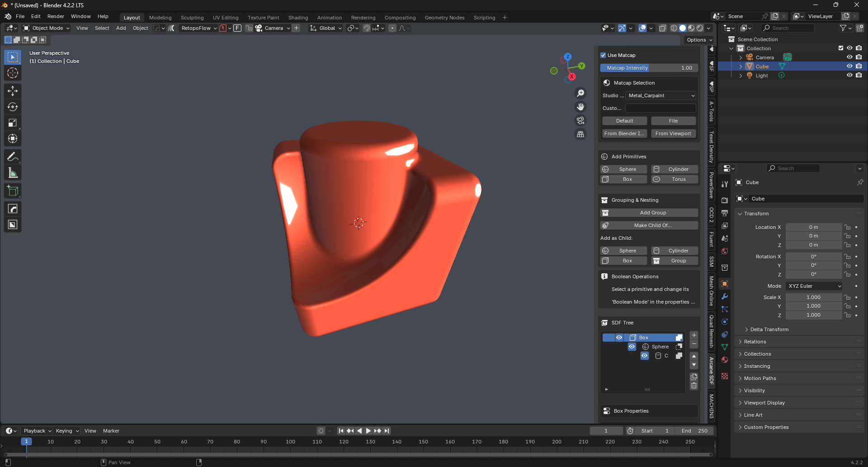Hide the Cube object in the outliner
Viewport: 868px width, 467px height.
click(x=849, y=66)
